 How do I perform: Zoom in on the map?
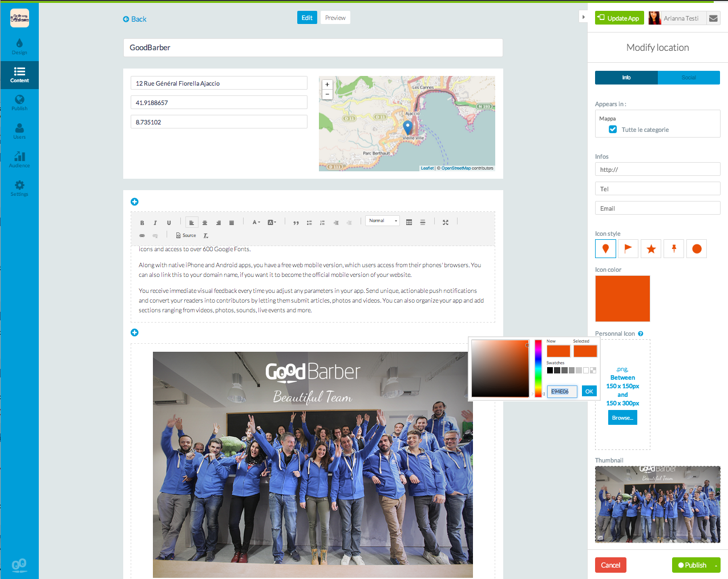[327, 85]
